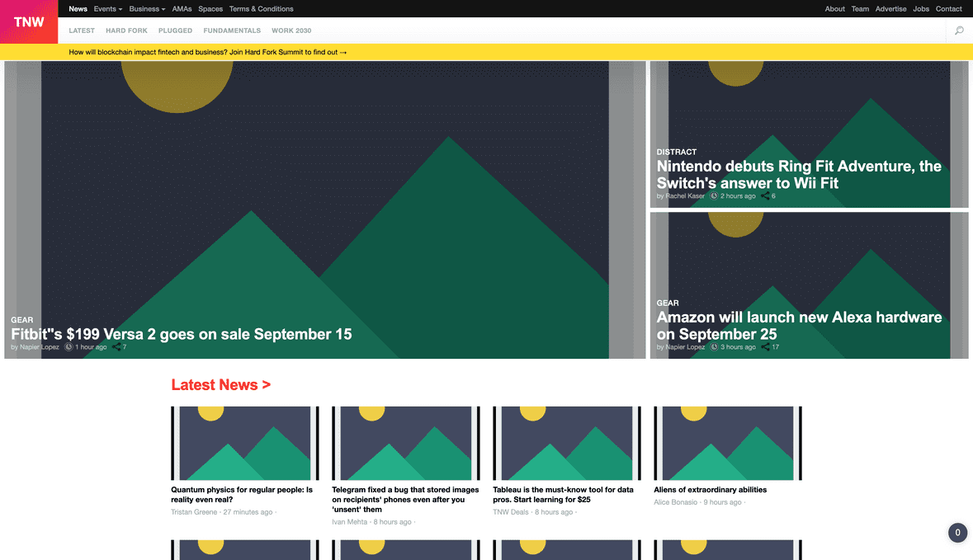Open the Spaces menu item
The height and width of the screenshot is (560, 973).
210,9
